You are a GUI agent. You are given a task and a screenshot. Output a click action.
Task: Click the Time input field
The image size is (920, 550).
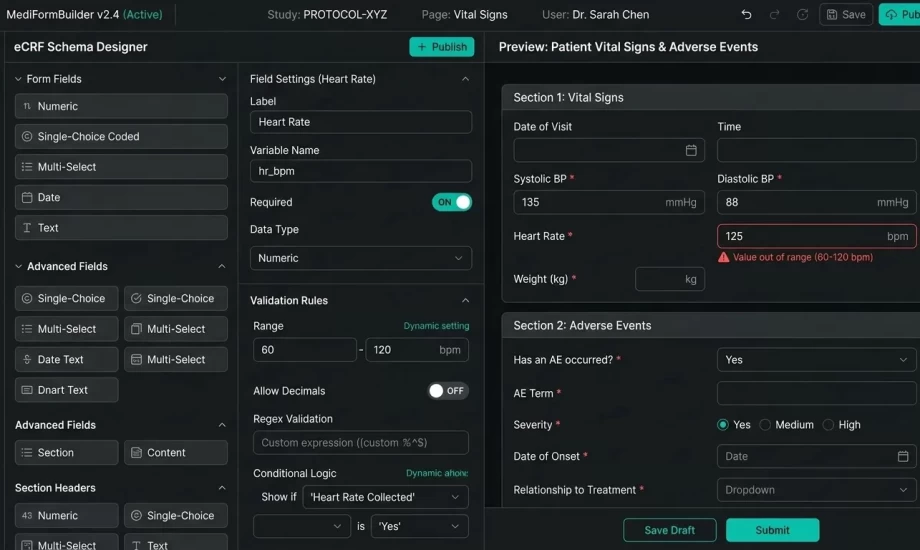pyautogui.click(x=816, y=150)
